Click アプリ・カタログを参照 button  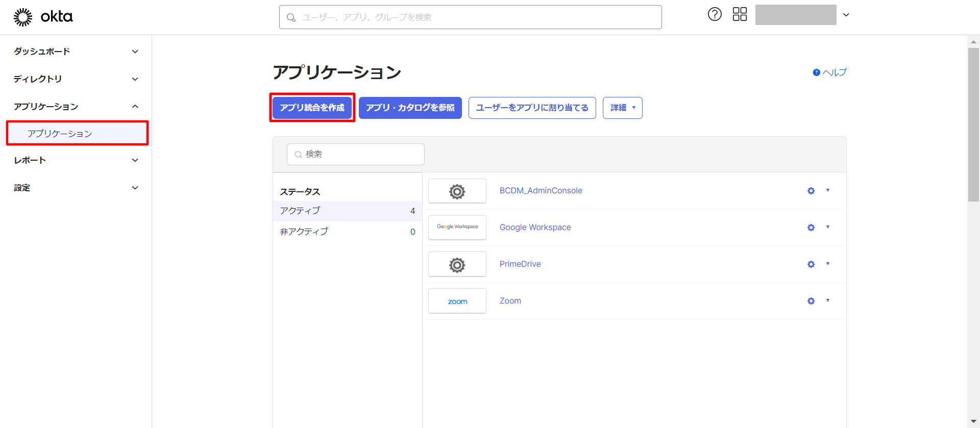410,108
